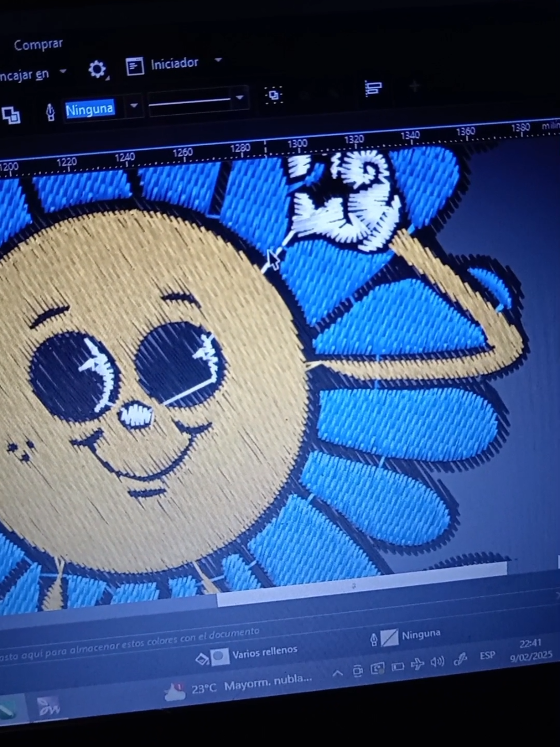Click the Iniciador launcher icon
Screen dimensions: 560x747
point(135,67)
